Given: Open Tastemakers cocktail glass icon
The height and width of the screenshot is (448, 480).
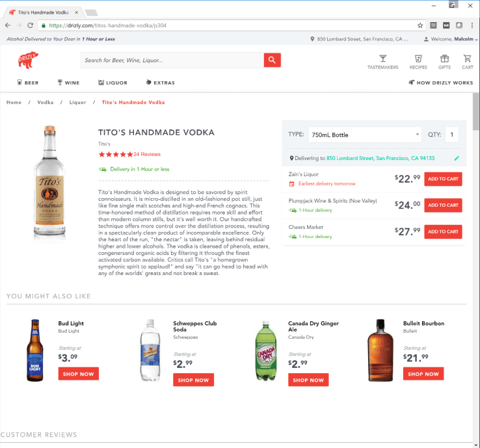Looking at the screenshot, I should click(382, 59).
